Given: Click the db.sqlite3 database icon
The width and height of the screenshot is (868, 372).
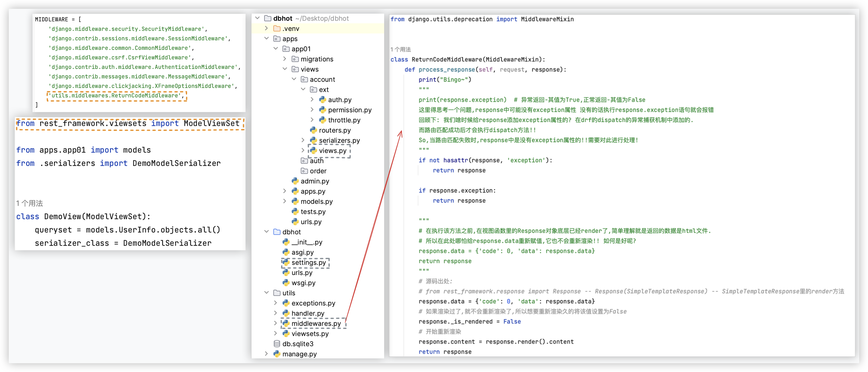Looking at the screenshot, I should [277, 343].
